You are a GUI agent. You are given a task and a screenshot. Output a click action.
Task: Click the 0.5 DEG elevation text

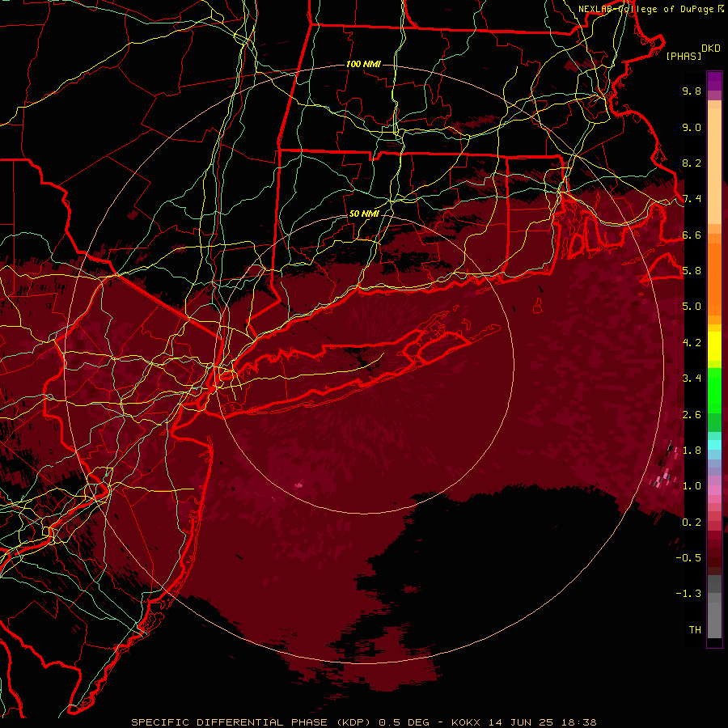(x=404, y=722)
